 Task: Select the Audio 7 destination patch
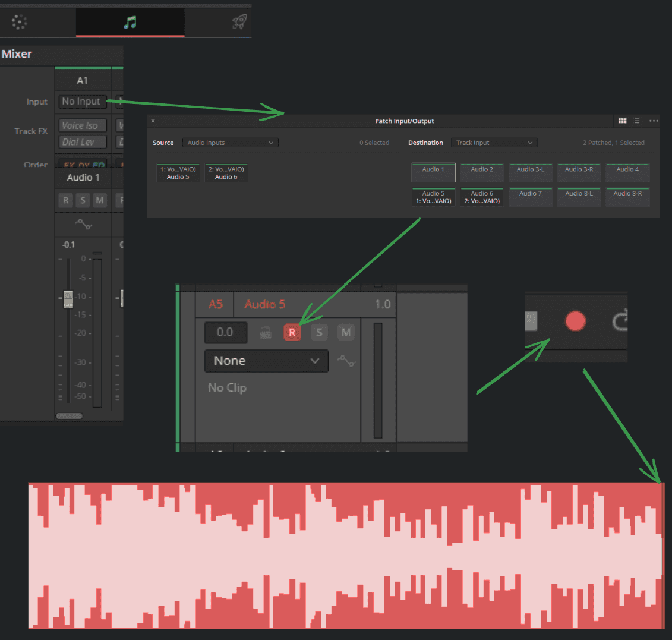tap(530, 197)
